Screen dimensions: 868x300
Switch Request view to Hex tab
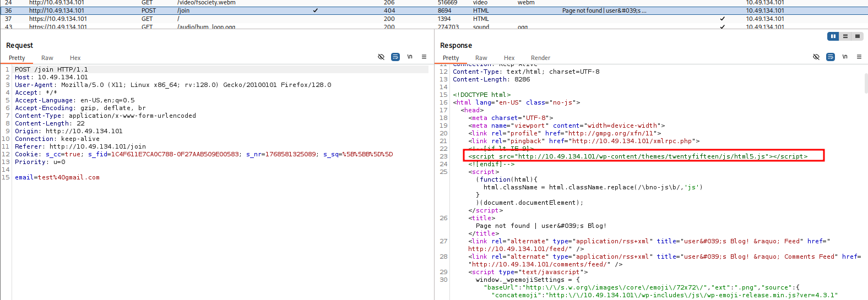click(x=75, y=58)
